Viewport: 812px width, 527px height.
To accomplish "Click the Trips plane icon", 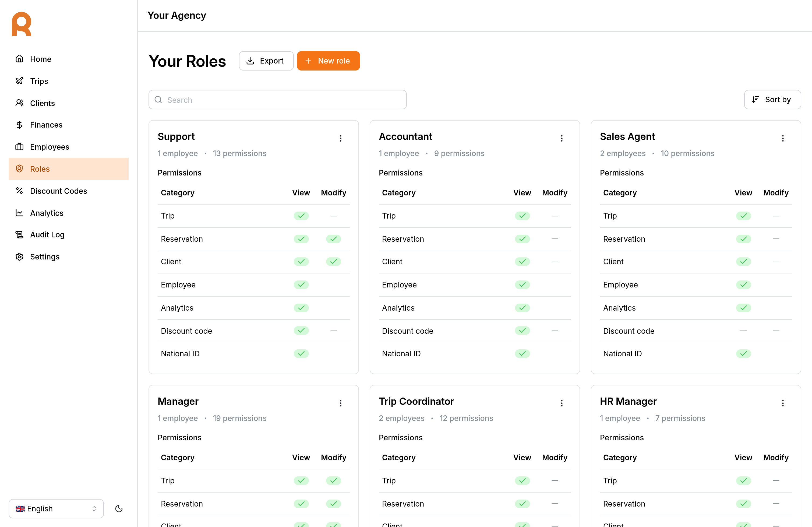I will pos(19,81).
